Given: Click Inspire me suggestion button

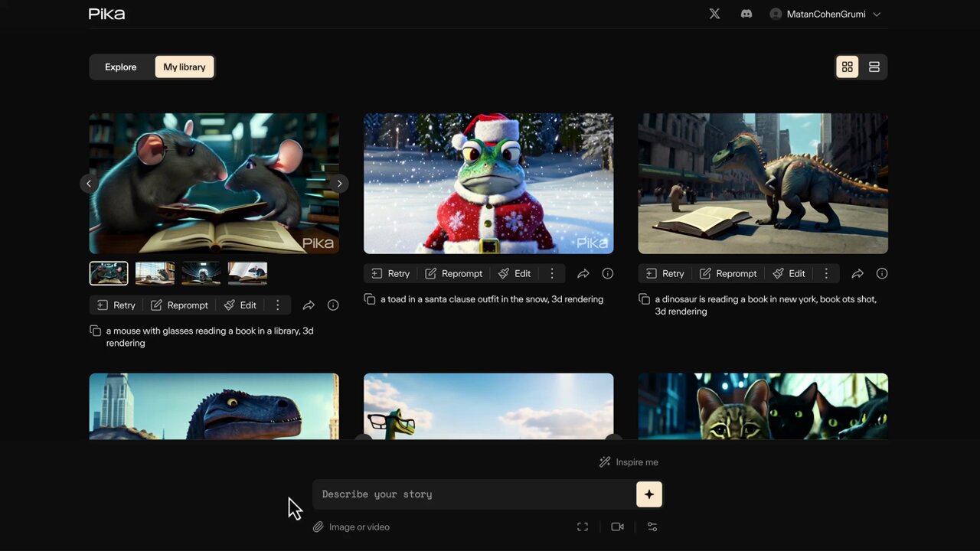Looking at the screenshot, I should (x=629, y=462).
